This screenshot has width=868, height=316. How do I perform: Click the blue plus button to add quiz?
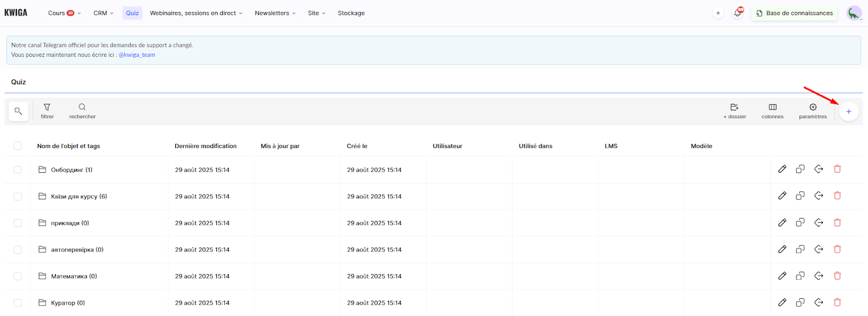(x=848, y=112)
